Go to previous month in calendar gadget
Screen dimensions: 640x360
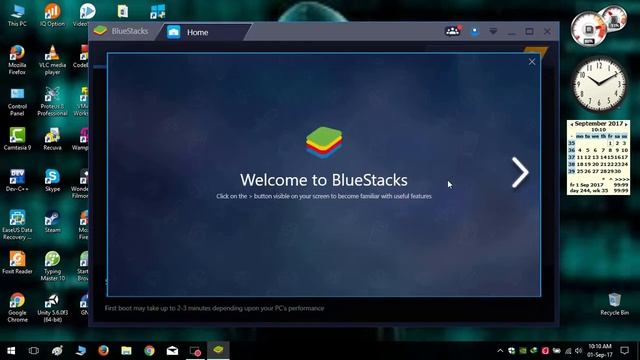[x=572, y=124]
